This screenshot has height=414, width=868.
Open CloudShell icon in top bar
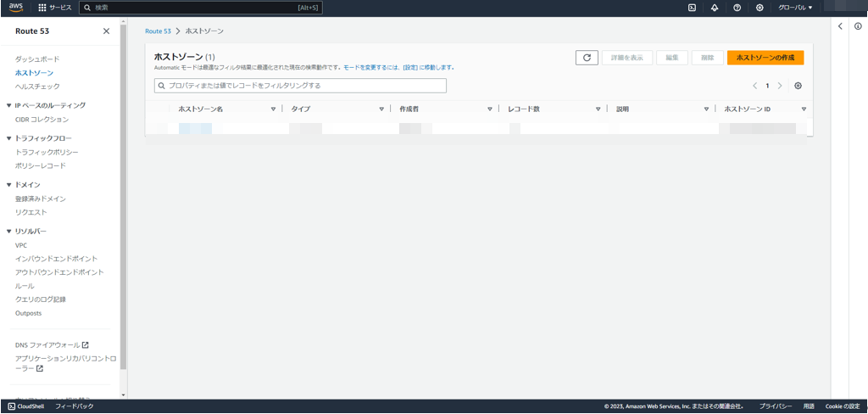692,8
